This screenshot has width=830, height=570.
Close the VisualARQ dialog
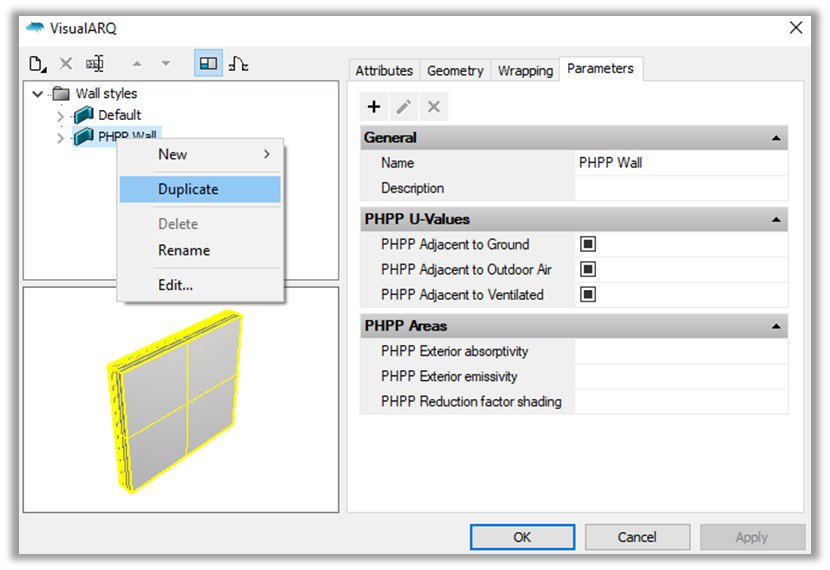796,28
